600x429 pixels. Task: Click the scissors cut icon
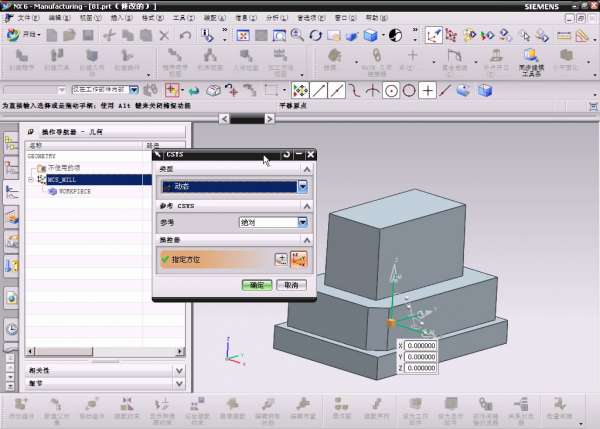[x=109, y=35]
